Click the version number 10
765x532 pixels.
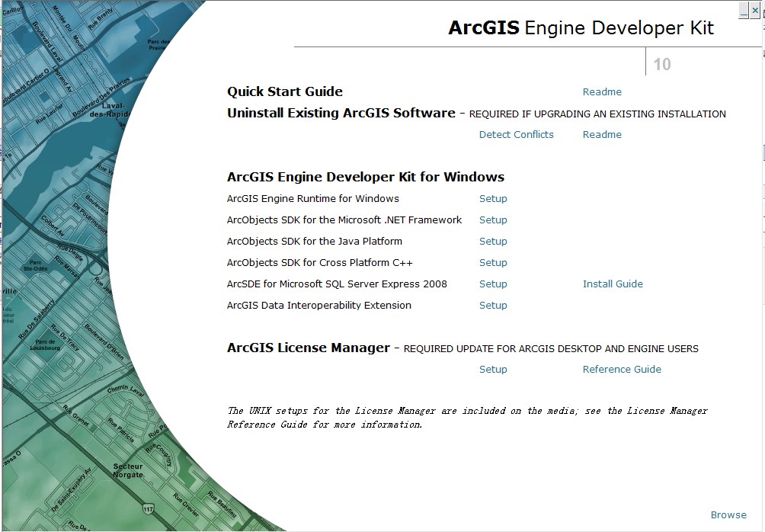click(662, 65)
